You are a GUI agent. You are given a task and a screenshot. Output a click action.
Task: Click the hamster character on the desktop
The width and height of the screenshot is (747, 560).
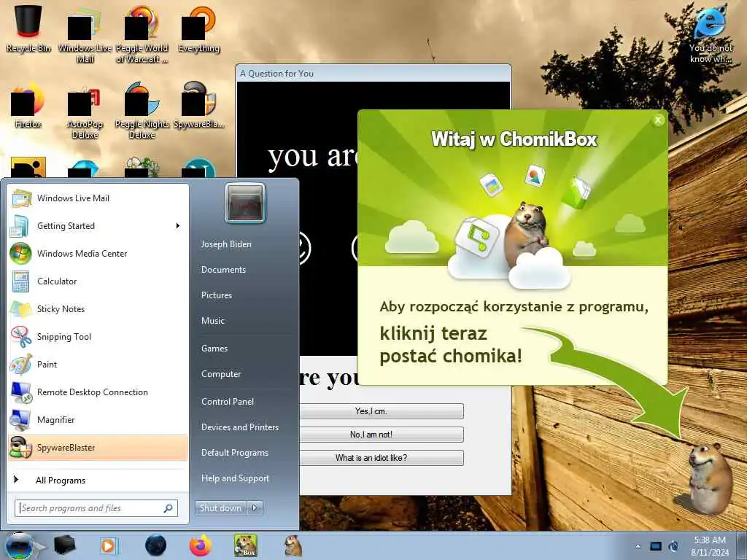click(709, 478)
